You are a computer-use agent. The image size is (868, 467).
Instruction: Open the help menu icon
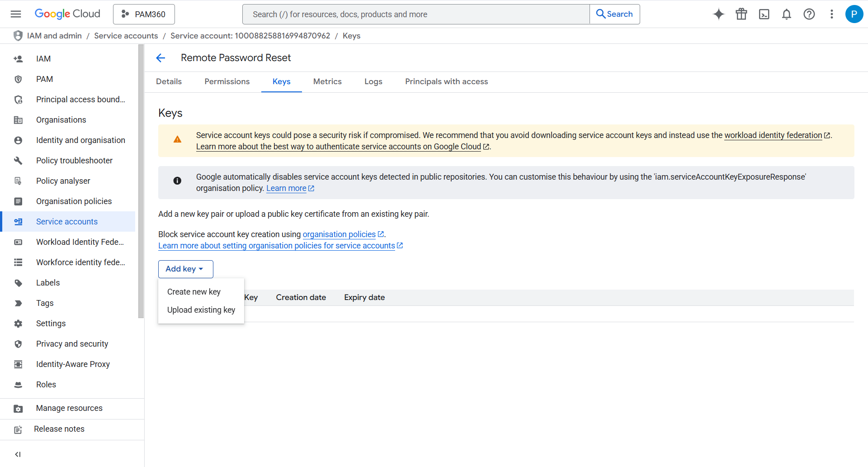pos(809,14)
